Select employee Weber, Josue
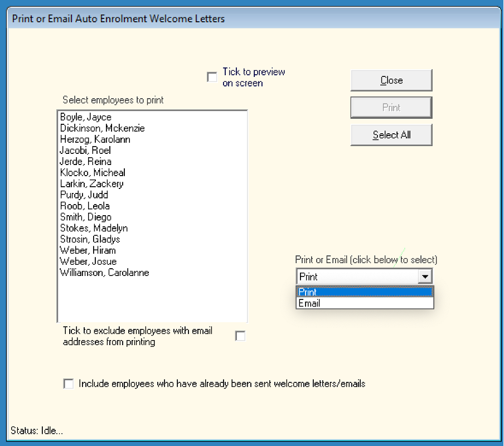The width and height of the screenshot is (504, 446). point(88,262)
